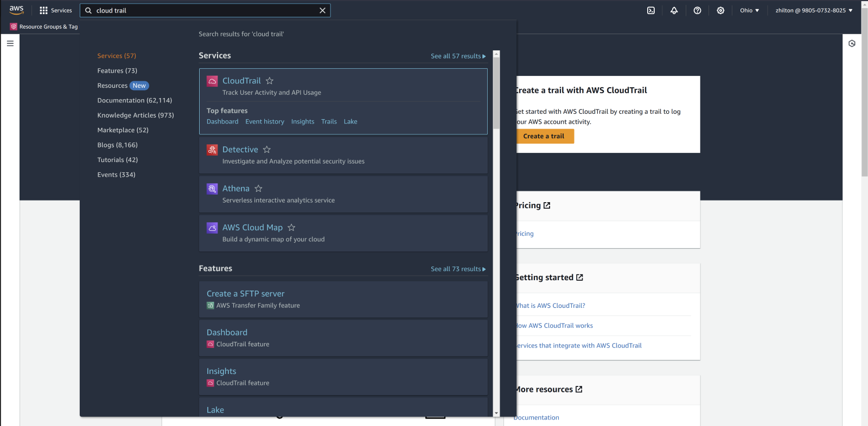Image resolution: width=868 pixels, height=426 pixels.
Task: Open the Insights CloudTrail feature result
Action: pyautogui.click(x=221, y=371)
